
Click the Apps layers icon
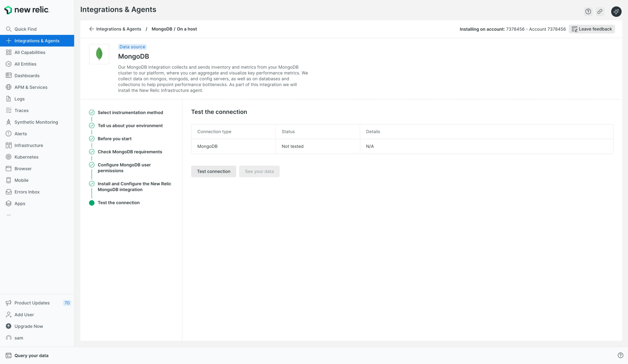pos(9,204)
